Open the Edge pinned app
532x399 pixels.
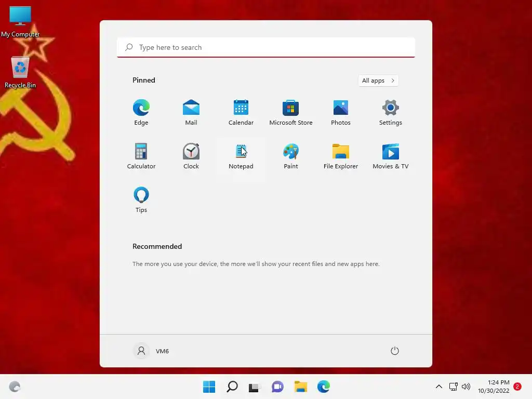tap(141, 113)
